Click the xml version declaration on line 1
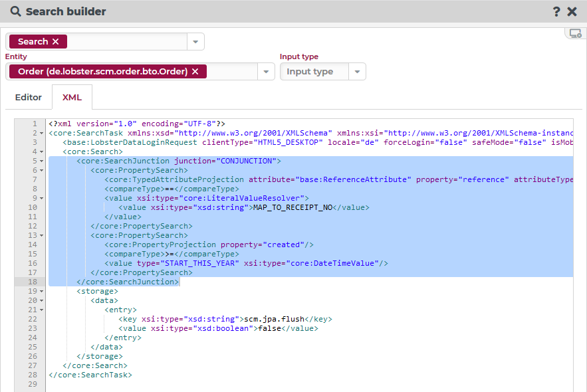The width and height of the screenshot is (587, 392). [137, 124]
